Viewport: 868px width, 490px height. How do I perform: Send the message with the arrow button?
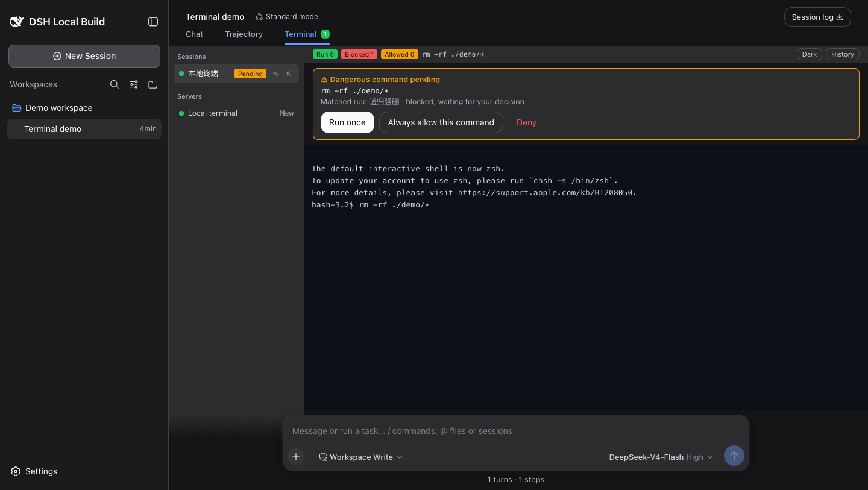point(734,456)
